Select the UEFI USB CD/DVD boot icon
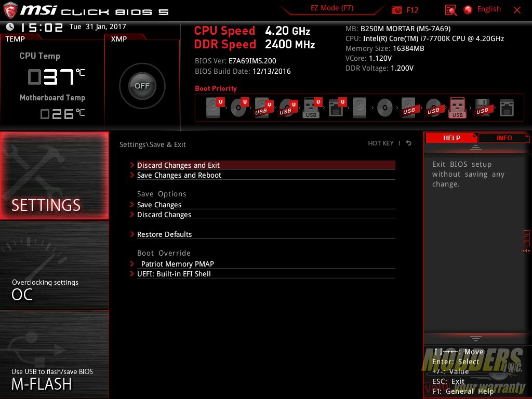Image resolution: width=532 pixels, height=399 pixels. (288, 108)
